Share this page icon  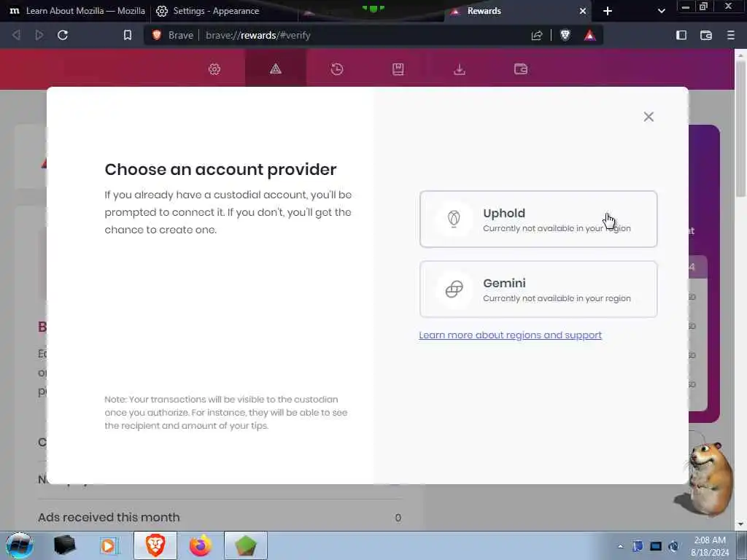(537, 35)
